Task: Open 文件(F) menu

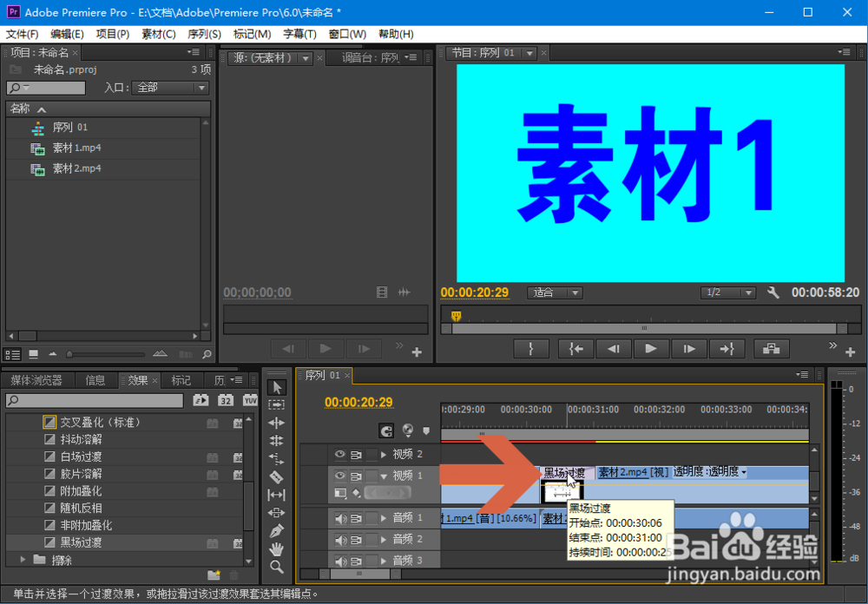Action: (23, 35)
